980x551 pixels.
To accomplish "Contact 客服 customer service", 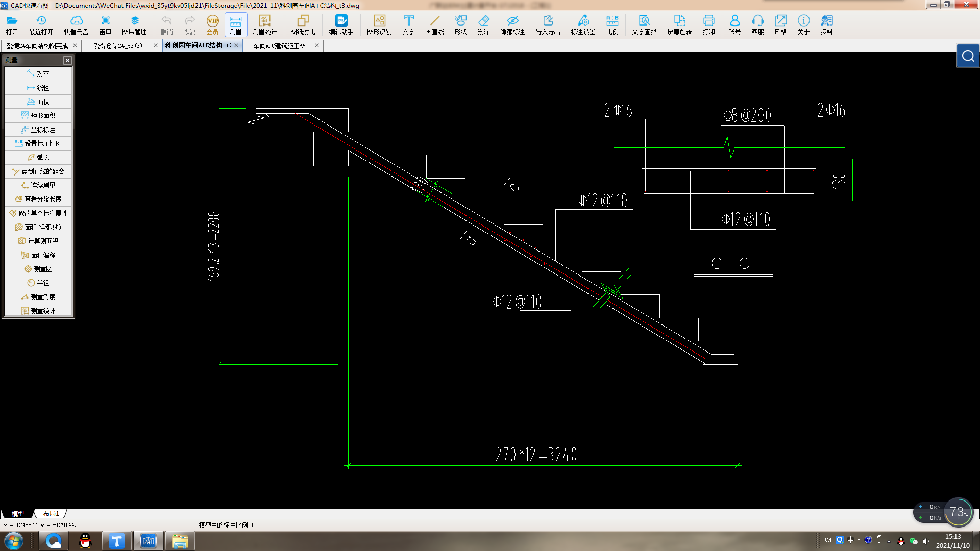I will 757,25.
